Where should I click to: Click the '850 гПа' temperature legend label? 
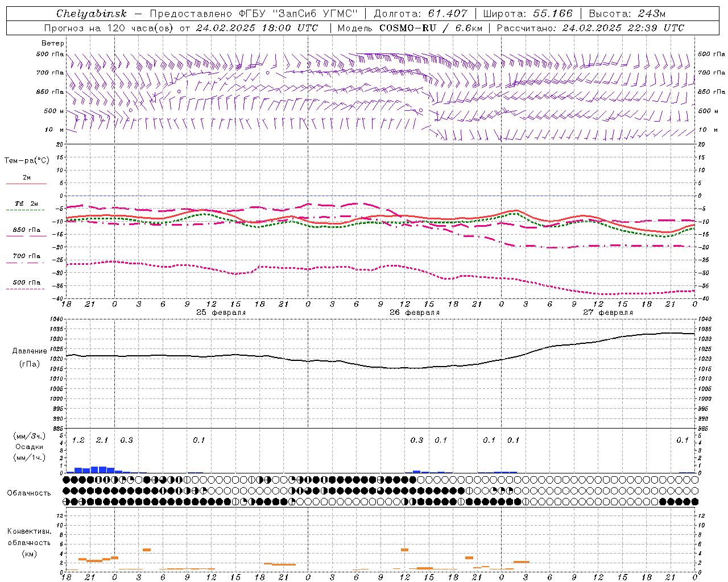pos(27,230)
